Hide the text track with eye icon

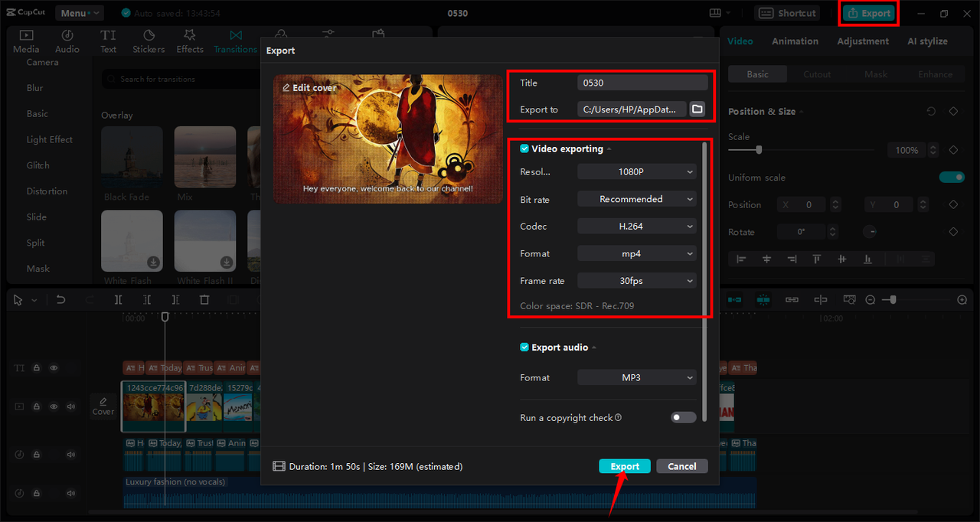[x=54, y=368]
